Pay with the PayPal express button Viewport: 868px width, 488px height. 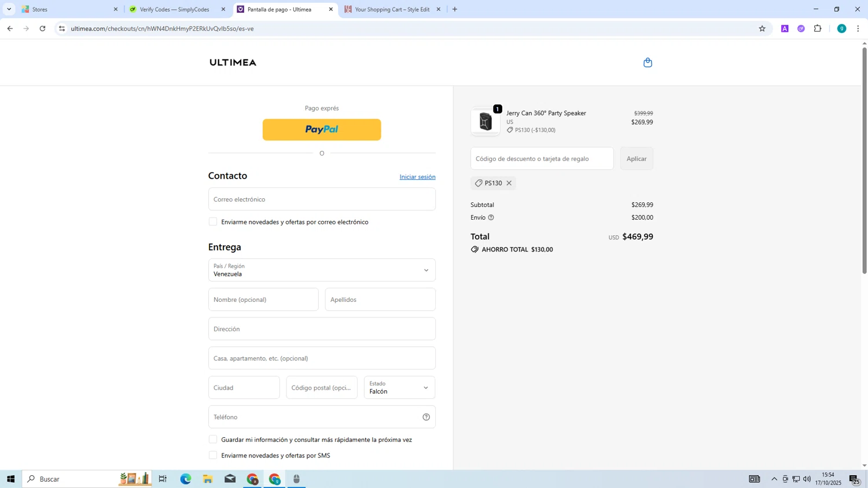322,130
